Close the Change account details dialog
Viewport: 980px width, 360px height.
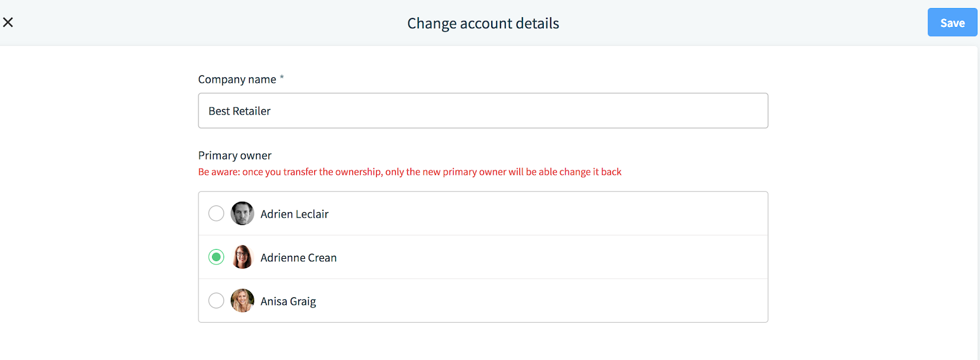coord(8,22)
